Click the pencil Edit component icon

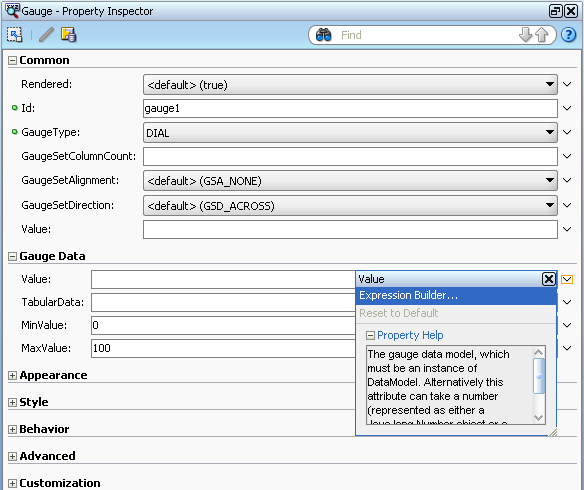coord(47,35)
